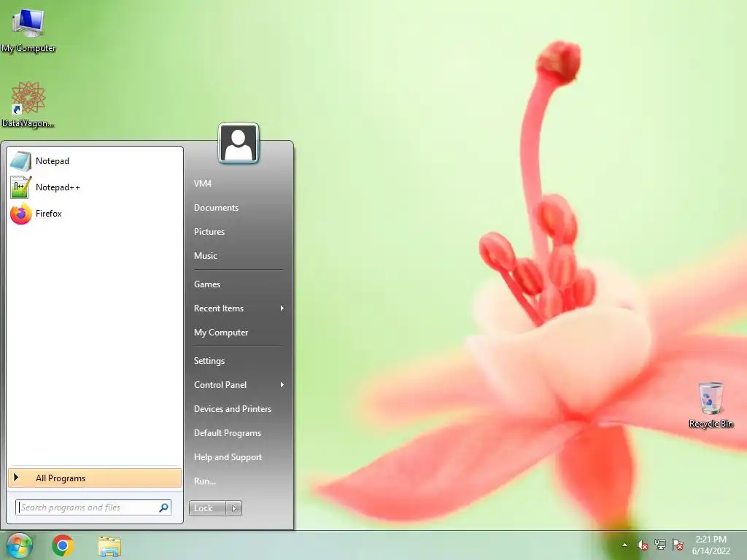Image resolution: width=747 pixels, height=560 pixels.
Task: Show hidden tray icons arrow
Action: click(624, 545)
